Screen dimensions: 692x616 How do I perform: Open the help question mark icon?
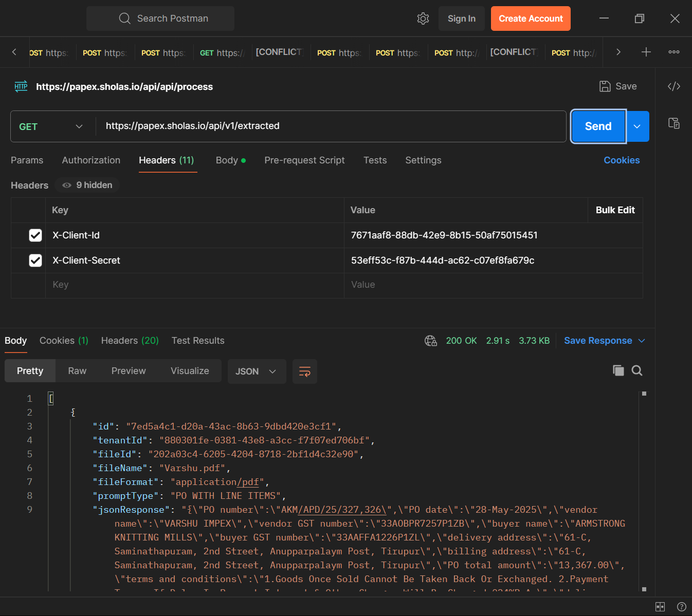click(682, 607)
